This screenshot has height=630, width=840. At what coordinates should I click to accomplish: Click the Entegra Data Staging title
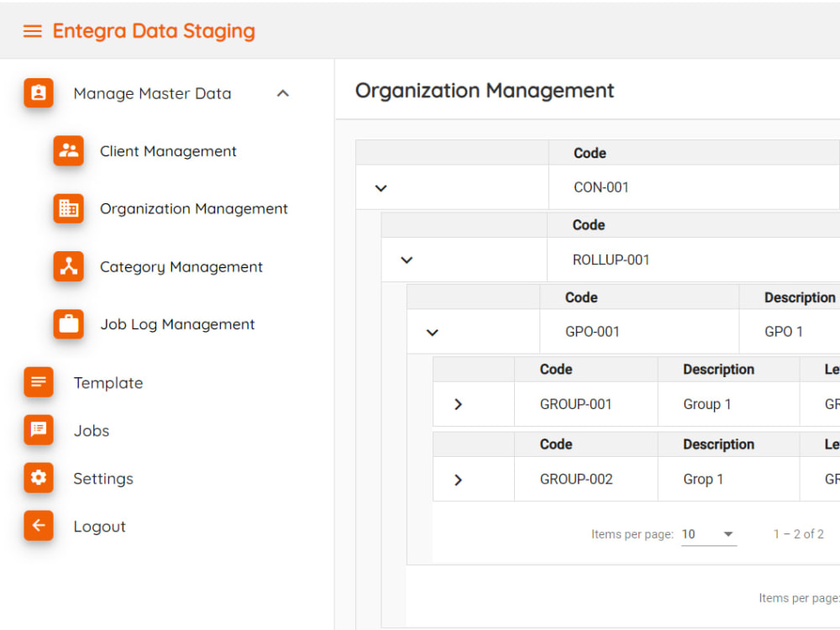point(154,31)
